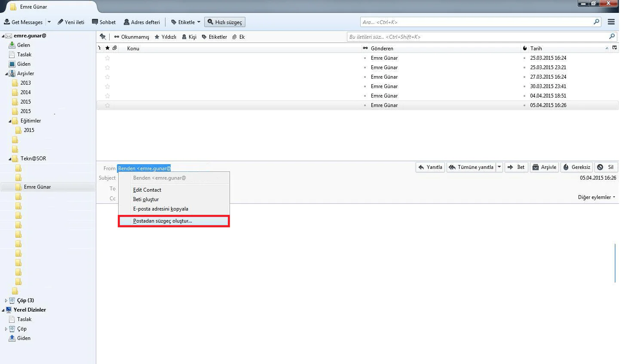Click the magnifier icon in search bar
The width and height of the screenshot is (622, 364).
point(597,21)
